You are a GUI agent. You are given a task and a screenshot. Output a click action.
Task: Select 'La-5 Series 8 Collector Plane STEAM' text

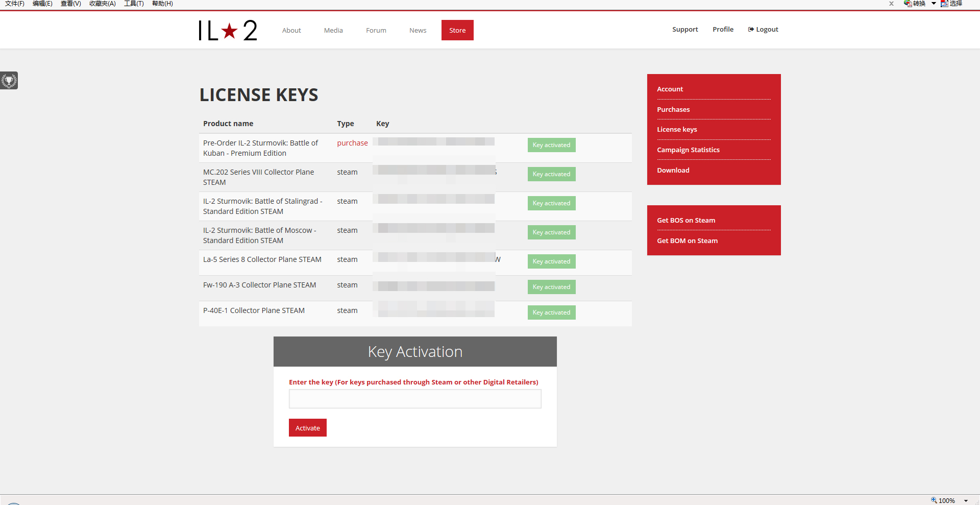click(x=262, y=259)
